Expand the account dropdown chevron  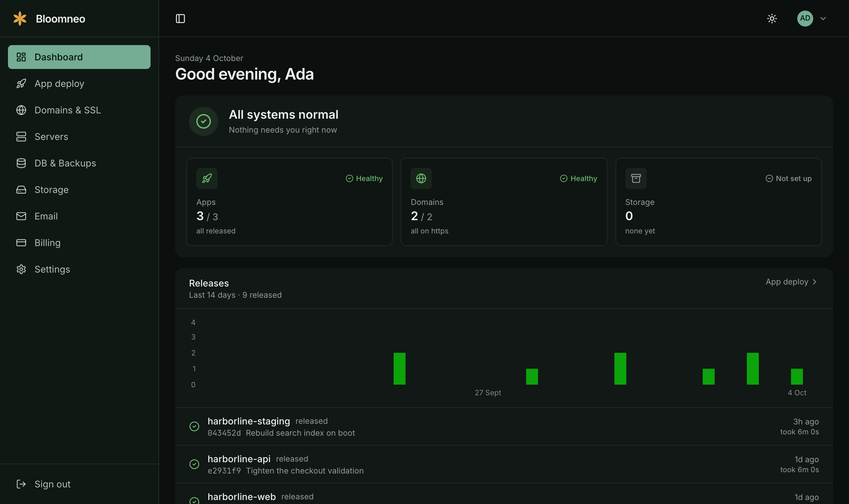click(x=823, y=18)
